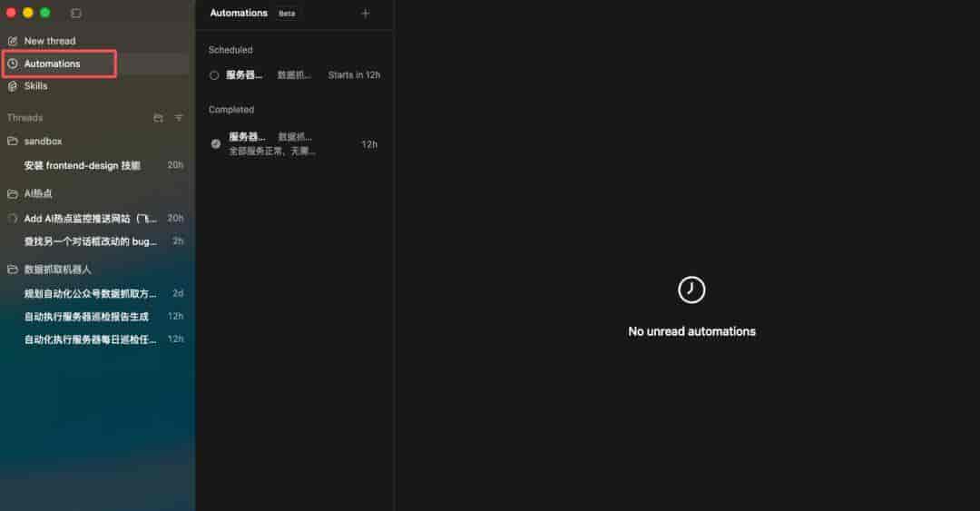Click the 2d timestamp of 规划自动化 thread
Image resolution: width=980 pixels, height=511 pixels.
(178, 293)
